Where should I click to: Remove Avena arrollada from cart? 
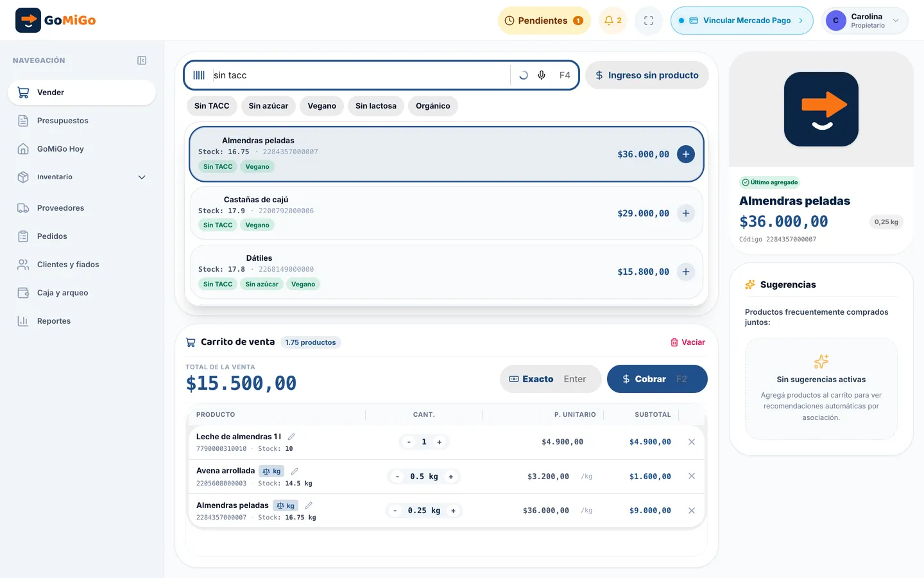pyautogui.click(x=692, y=476)
